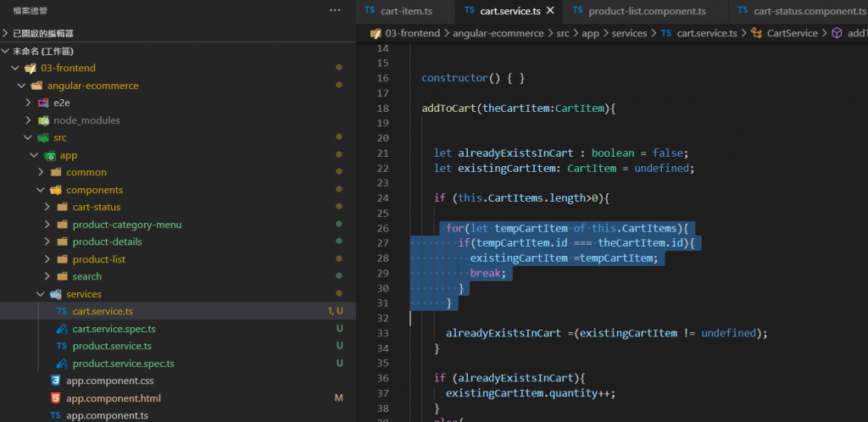Click the app folder icon
The width and height of the screenshot is (868, 422).
49,155
